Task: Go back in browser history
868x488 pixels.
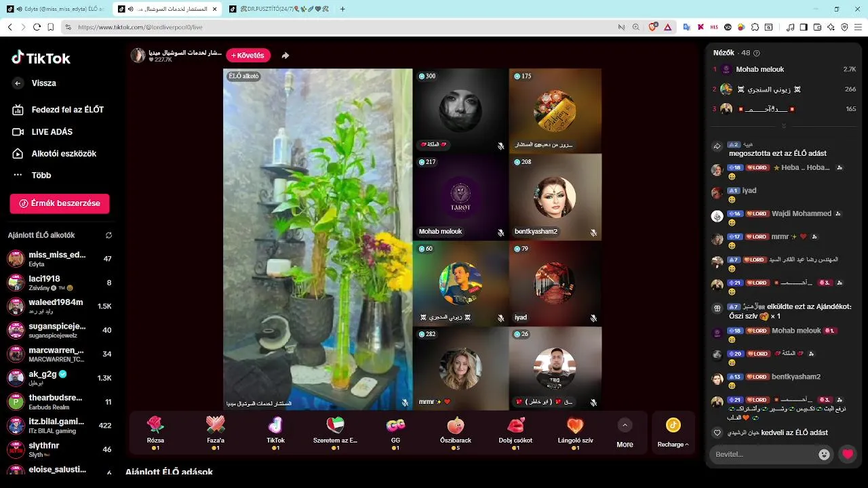Action: 9,27
